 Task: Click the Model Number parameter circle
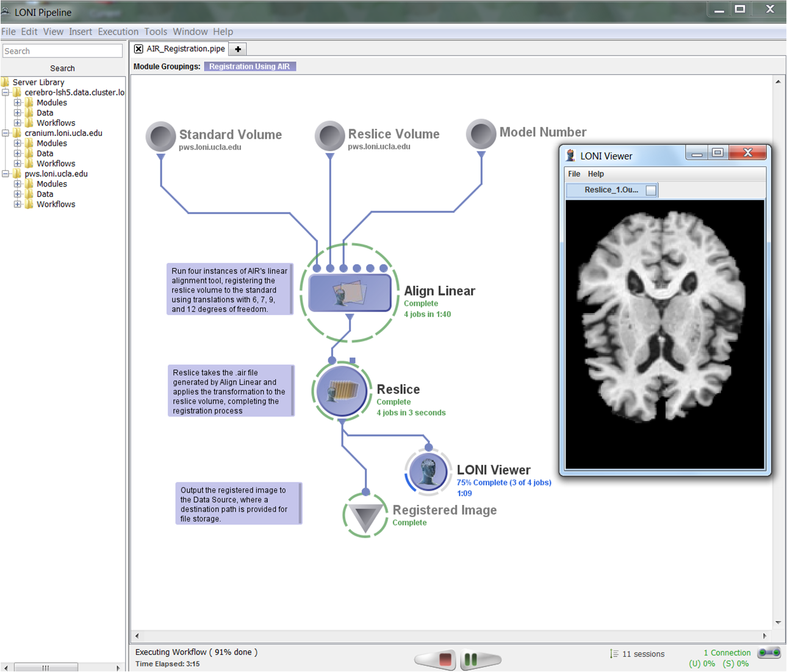point(481,134)
